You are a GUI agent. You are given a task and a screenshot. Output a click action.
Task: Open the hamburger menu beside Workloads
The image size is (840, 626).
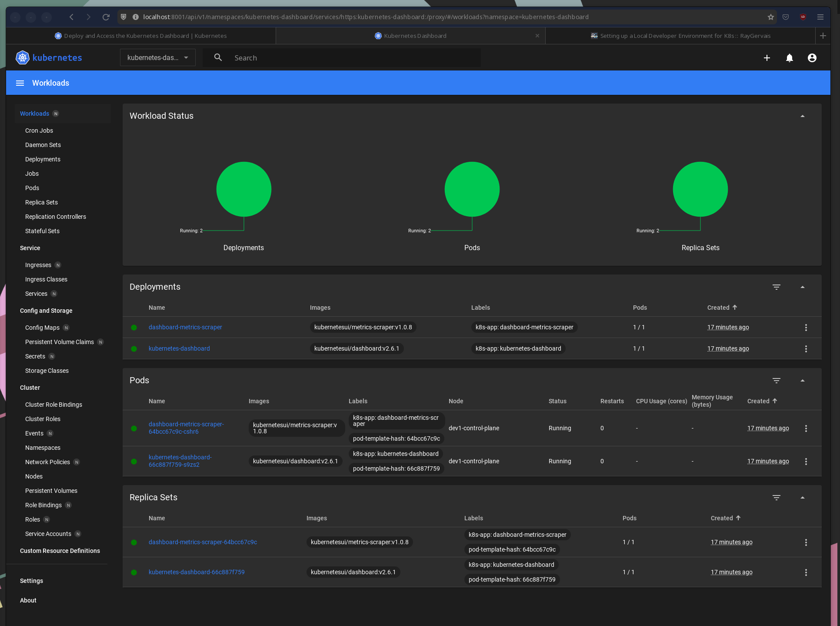pyautogui.click(x=20, y=83)
